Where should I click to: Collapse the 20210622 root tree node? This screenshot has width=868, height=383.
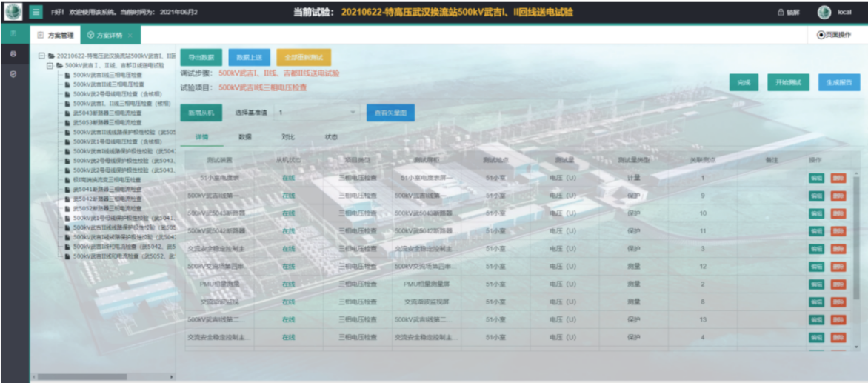tap(41, 56)
